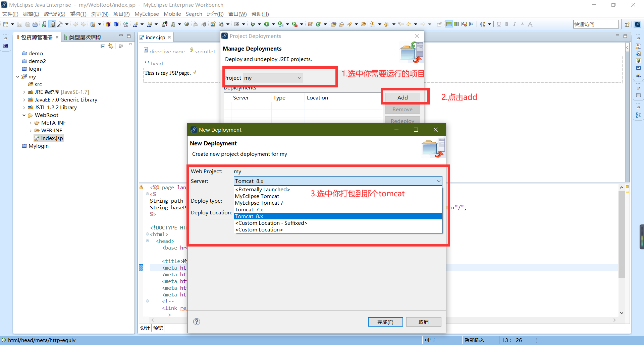
Task: Click the Debug bug toolbar icon
Action: 253,24
